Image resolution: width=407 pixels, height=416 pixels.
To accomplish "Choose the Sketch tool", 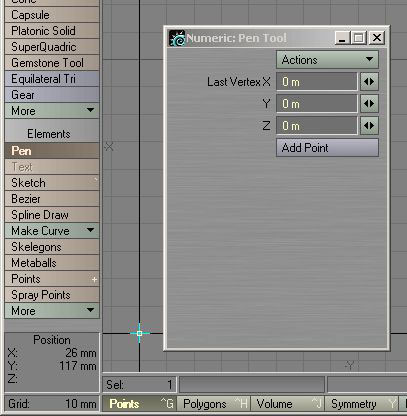I will click(x=52, y=183).
